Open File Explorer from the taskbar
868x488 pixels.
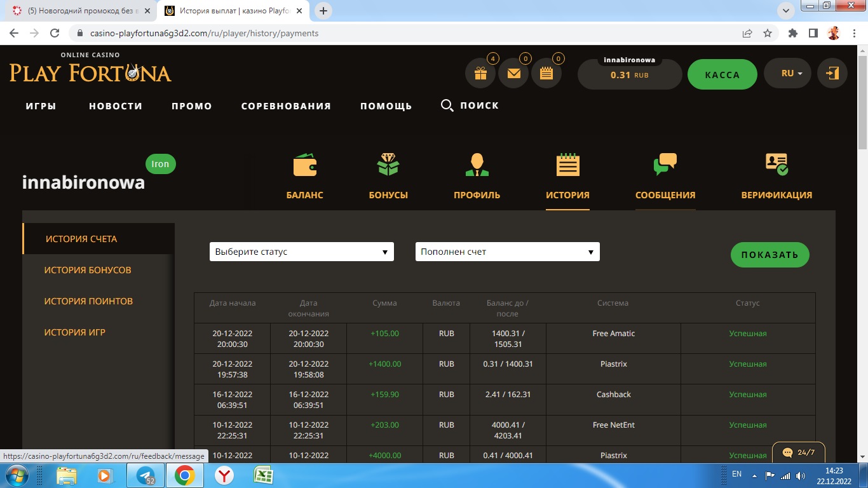66,475
